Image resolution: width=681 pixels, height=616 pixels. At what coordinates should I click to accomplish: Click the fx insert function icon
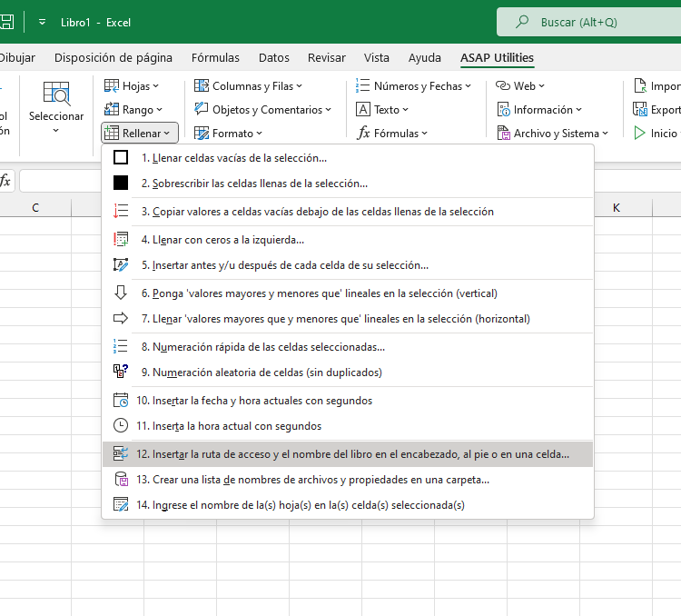point(5,181)
